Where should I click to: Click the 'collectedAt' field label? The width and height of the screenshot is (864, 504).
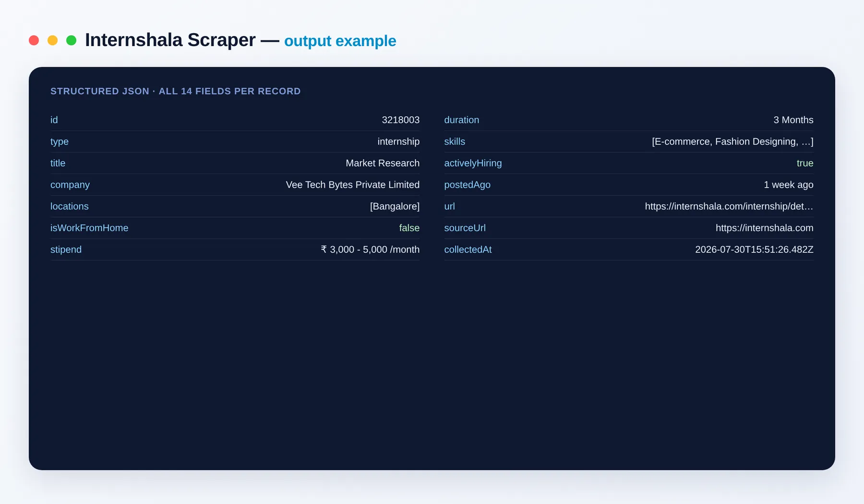click(x=468, y=250)
